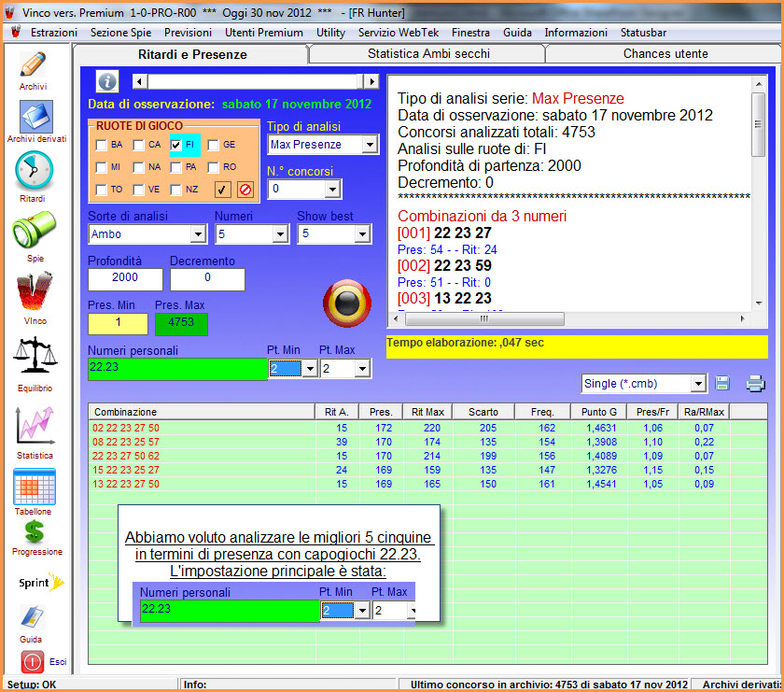Image resolution: width=784 pixels, height=692 pixels.
Task: Sort by Scarto column header
Action: click(483, 412)
